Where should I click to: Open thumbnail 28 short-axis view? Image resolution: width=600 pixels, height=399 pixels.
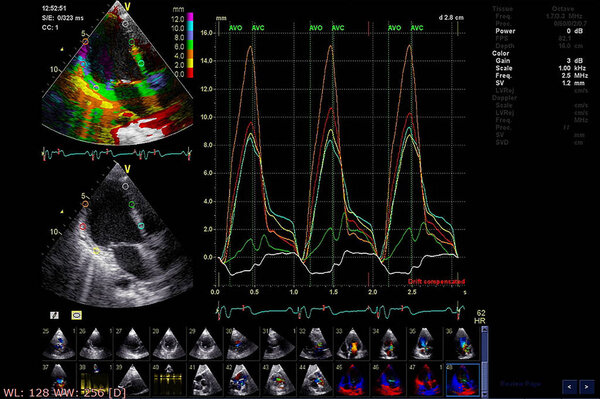point(169,343)
